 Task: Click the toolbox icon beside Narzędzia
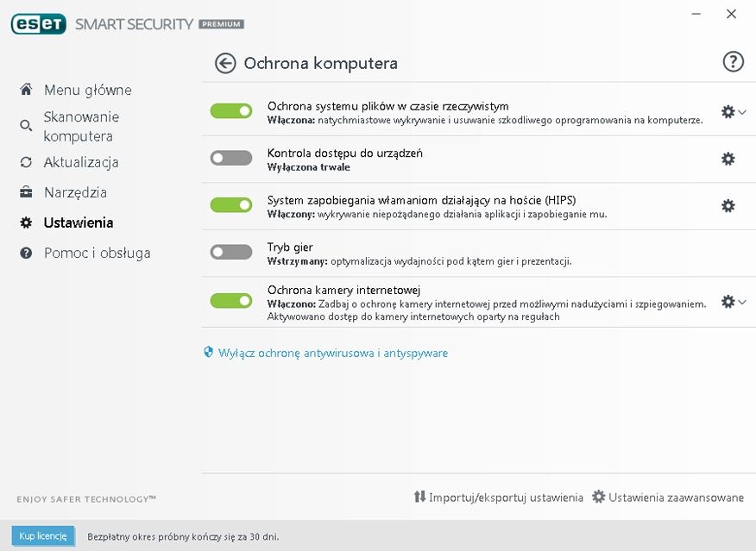click(x=26, y=192)
